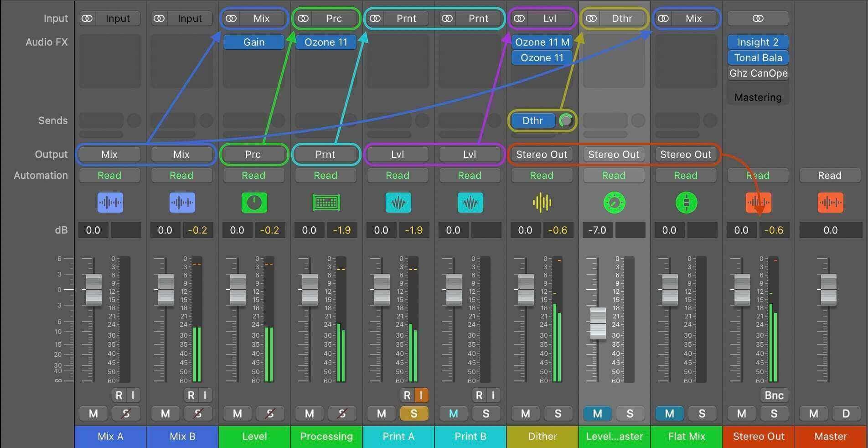Click Processing channel peak level display -1.9
The height and width of the screenshot is (448, 868).
pyautogui.click(x=341, y=230)
